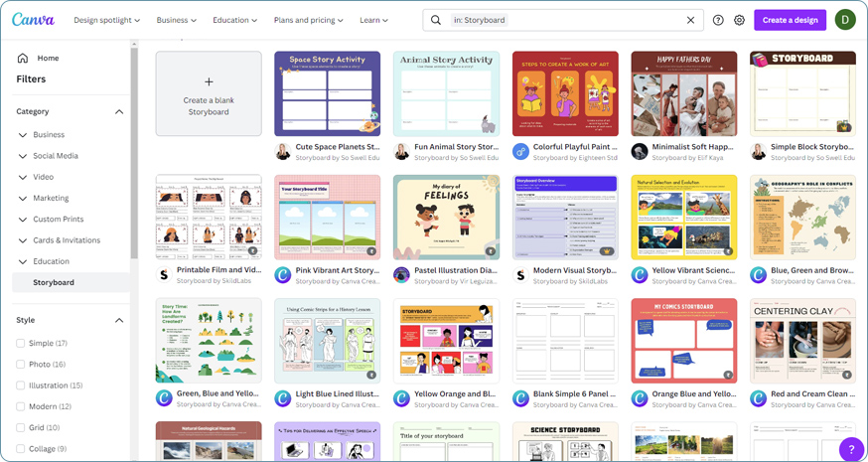The image size is (868, 462).
Task: Click the Canva Creative avatar beside Pink Vibrant Art
Action: pyautogui.click(x=283, y=275)
